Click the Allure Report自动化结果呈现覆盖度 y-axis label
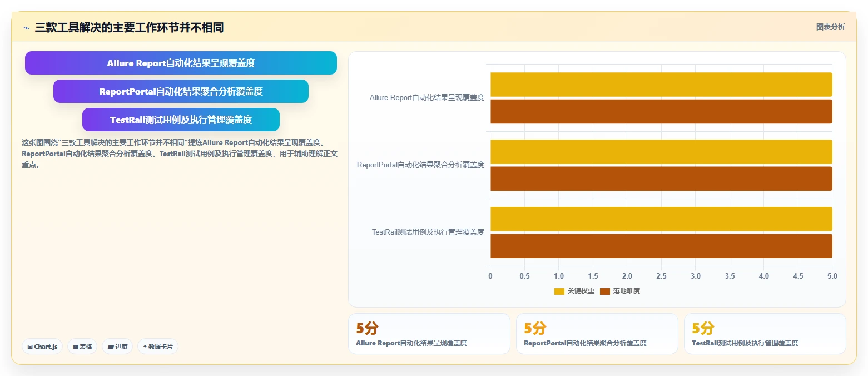Viewport: 868px width, 376px height. [x=427, y=97]
